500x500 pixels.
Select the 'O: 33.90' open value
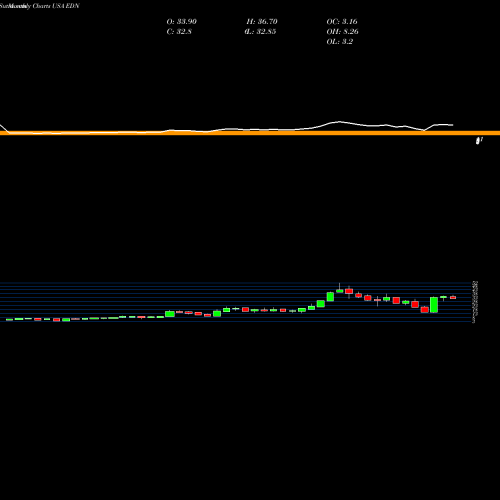(182, 22)
